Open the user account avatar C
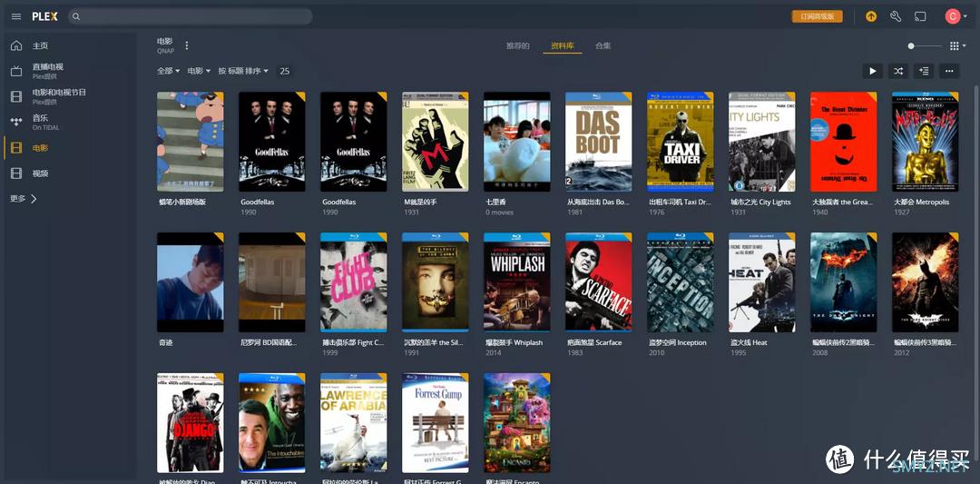The width and height of the screenshot is (980, 484). 952,16
